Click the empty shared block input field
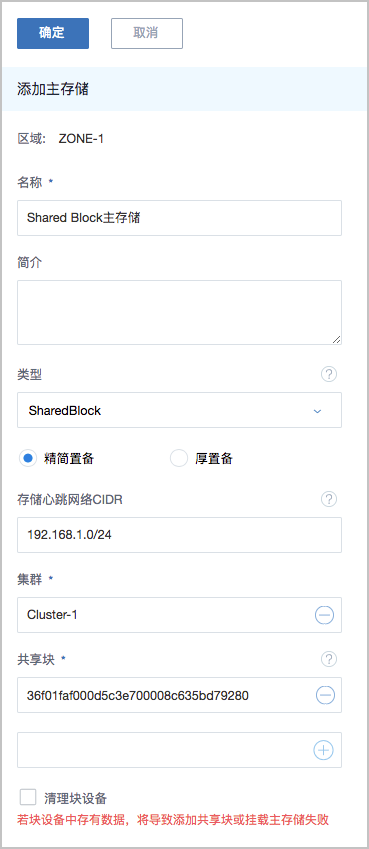 (x=179, y=750)
